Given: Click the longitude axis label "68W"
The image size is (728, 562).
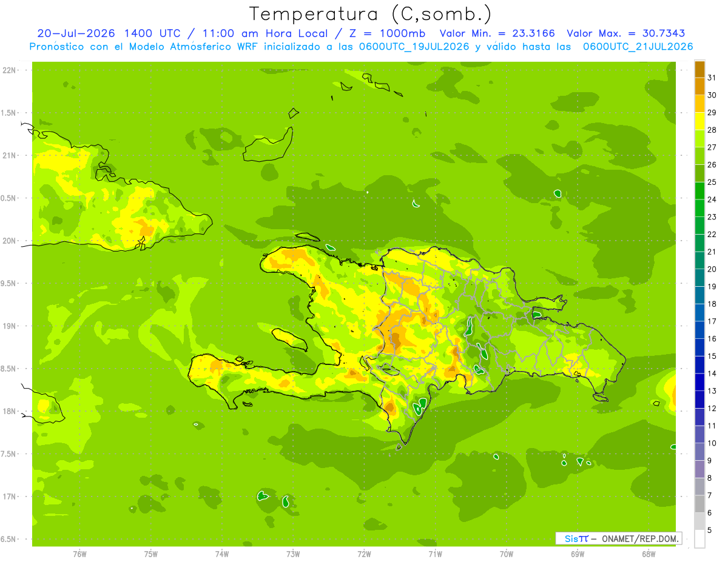Looking at the screenshot, I should (x=649, y=554).
